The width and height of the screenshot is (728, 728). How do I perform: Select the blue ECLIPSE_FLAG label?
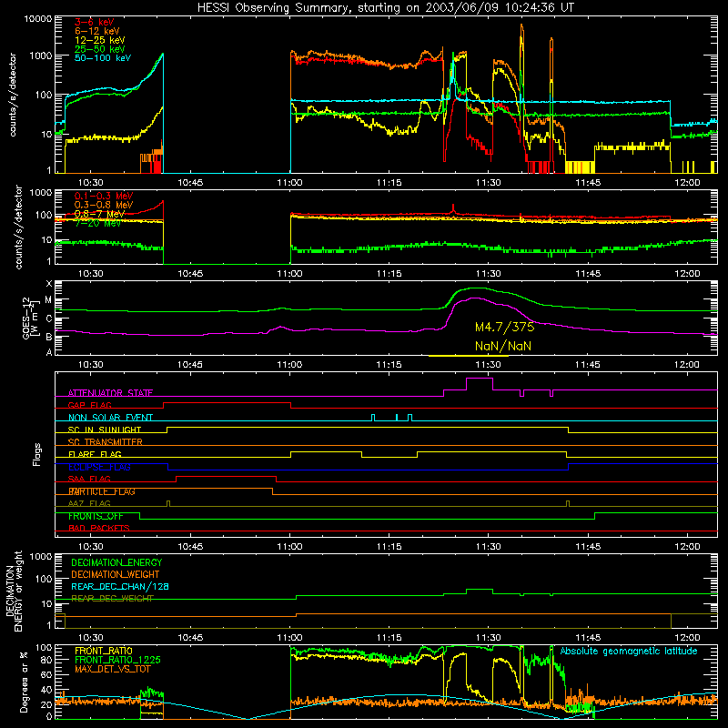[99, 467]
